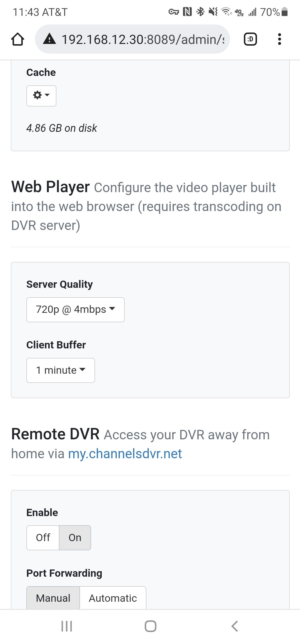Open the three-dot browser menu
Viewport: 300px width, 644px height.
click(279, 39)
